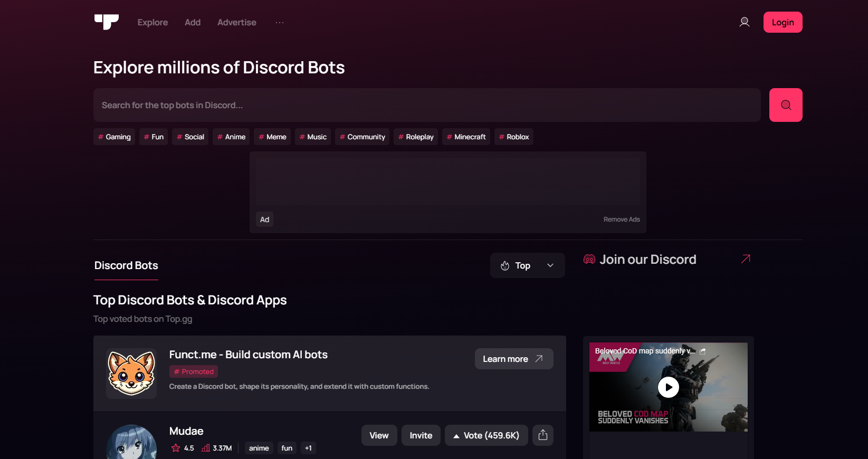Image resolution: width=868 pixels, height=459 pixels.
Task: Click the Login button
Action: click(x=783, y=22)
